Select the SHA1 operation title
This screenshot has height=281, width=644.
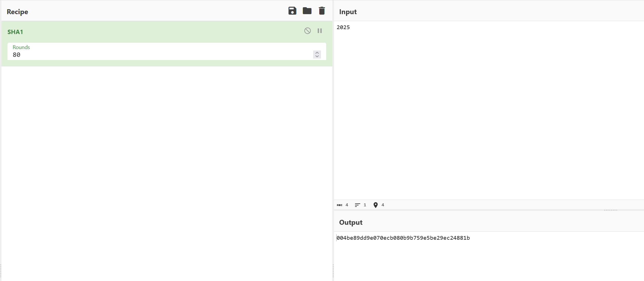15,32
